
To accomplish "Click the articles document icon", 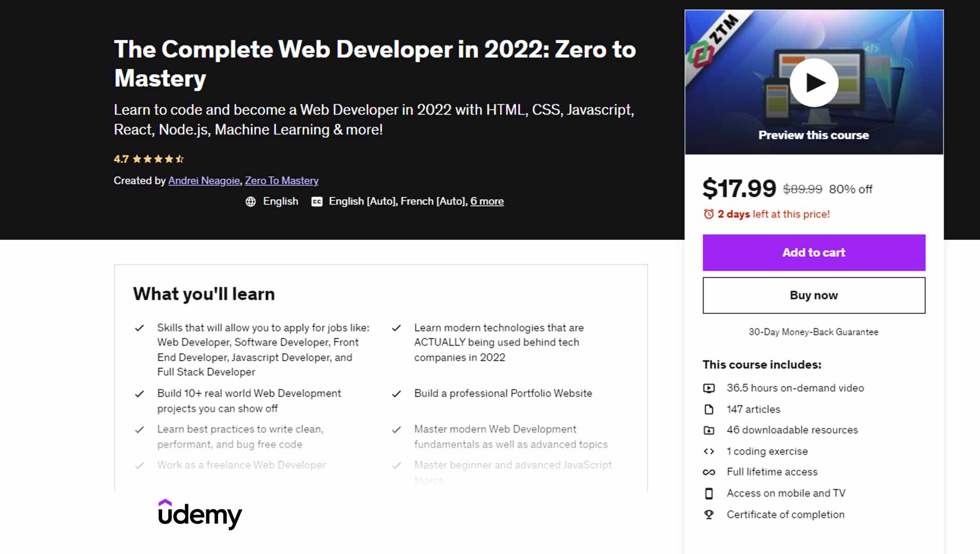I will (709, 409).
